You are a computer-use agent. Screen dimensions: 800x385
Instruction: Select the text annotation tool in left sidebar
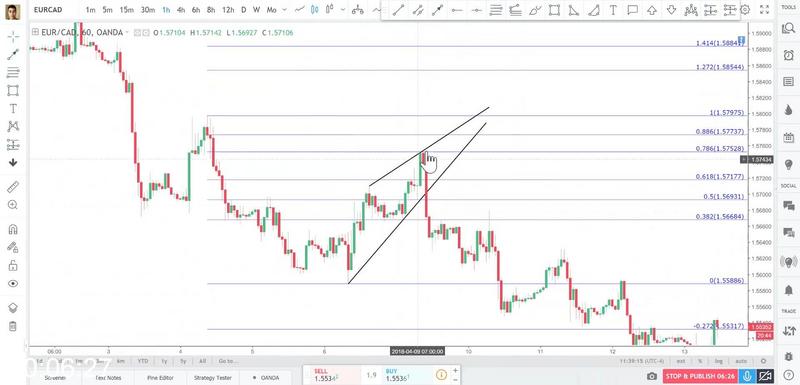click(13, 109)
